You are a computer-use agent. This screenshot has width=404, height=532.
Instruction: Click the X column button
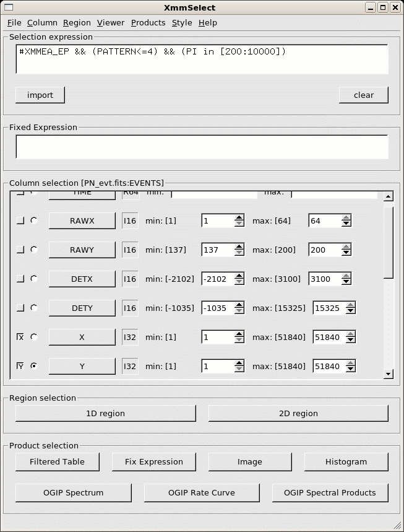point(82,338)
